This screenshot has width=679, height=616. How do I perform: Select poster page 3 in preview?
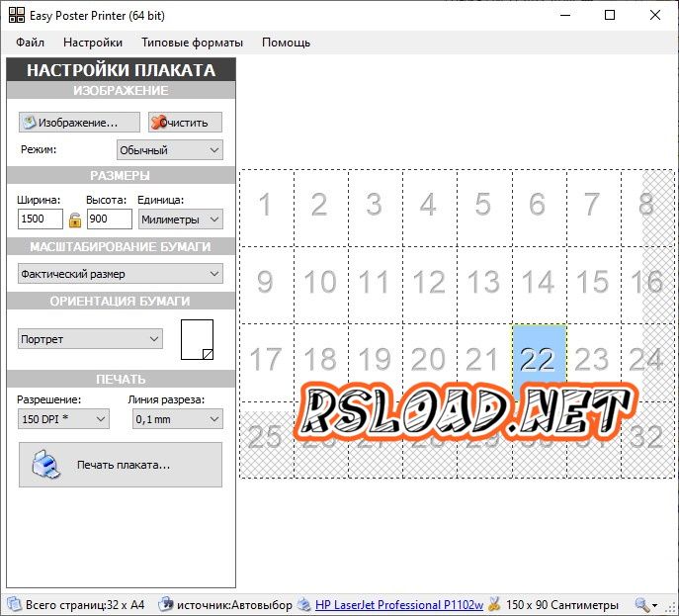(376, 208)
